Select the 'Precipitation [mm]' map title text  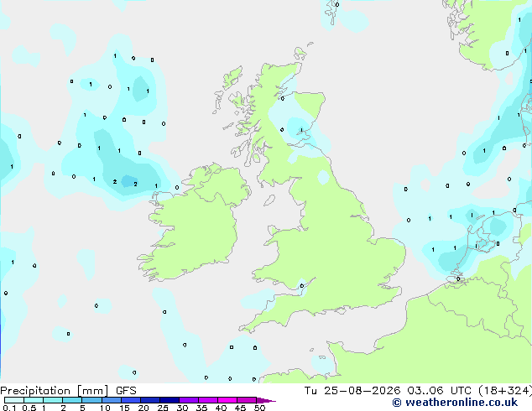pos(54,391)
